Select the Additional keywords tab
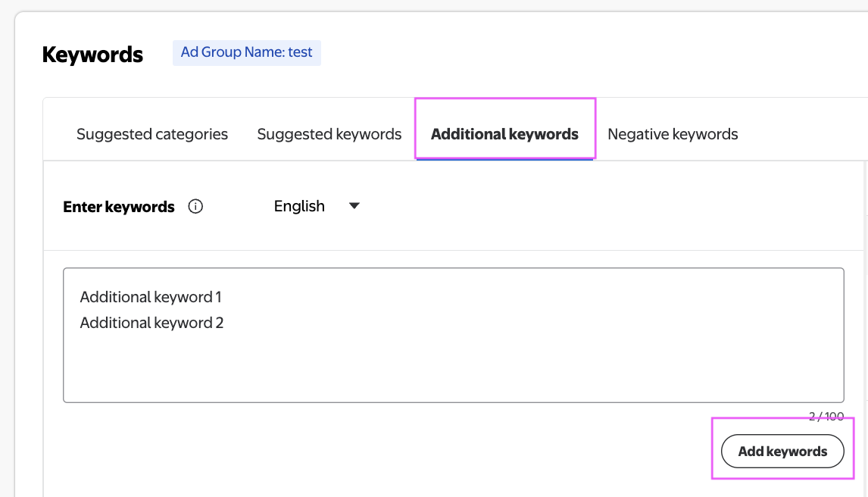868x497 pixels. tap(505, 134)
